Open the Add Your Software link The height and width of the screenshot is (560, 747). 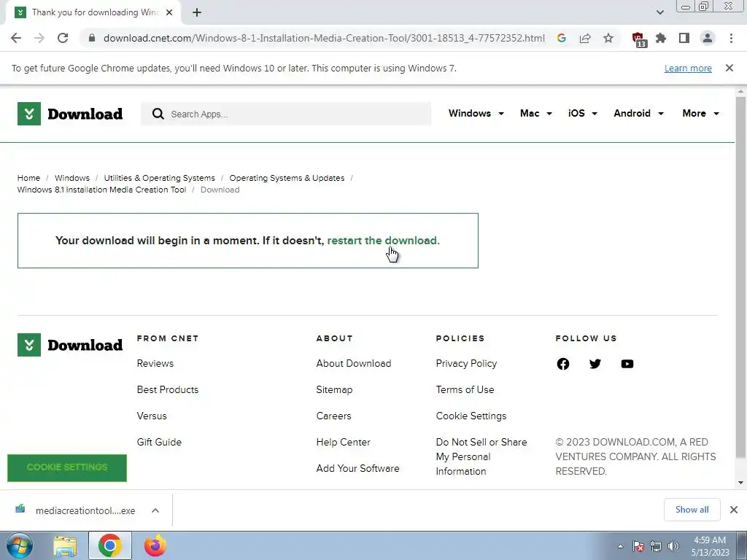[357, 468]
